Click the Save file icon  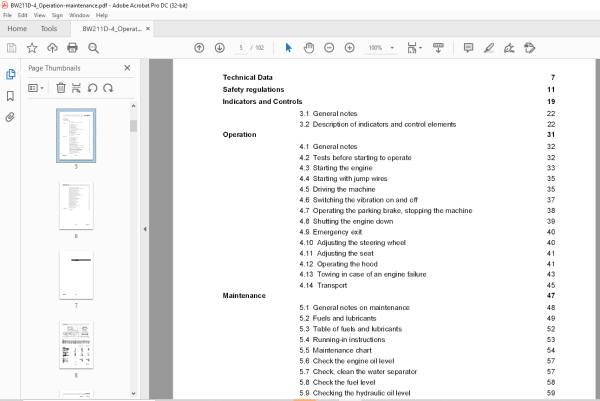pyautogui.click(x=11, y=48)
